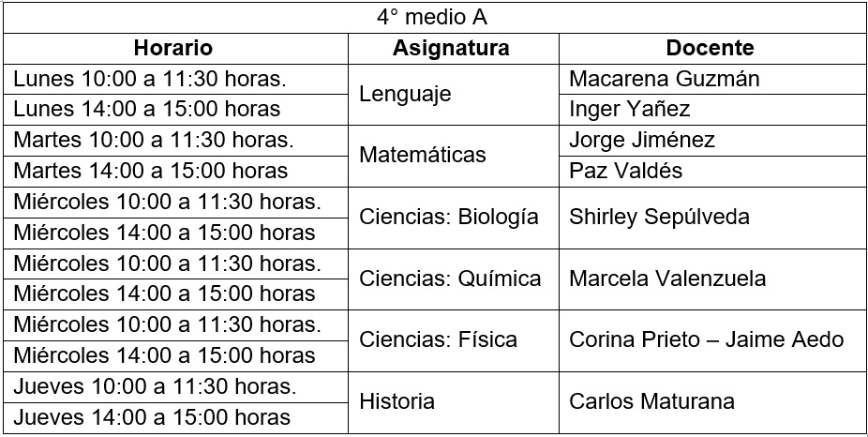
Task: Click the Lenguaje subject cell
Action: coord(405,94)
